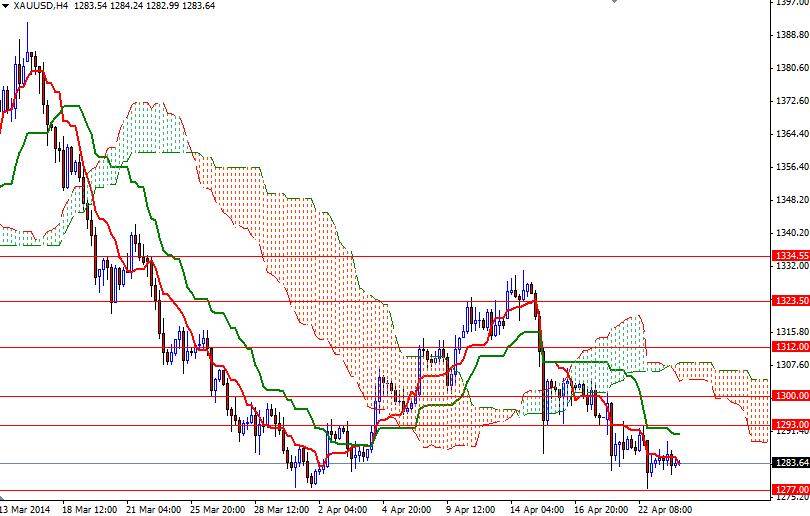Viewport: 810px width, 516px height.
Task: Click the 1388.80 value on price scale
Action: [x=792, y=35]
